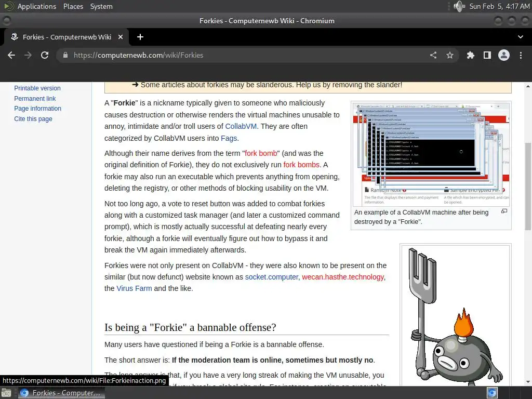Go back to the previous page
Screen dimensions: 532x399
[x=11, y=55]
